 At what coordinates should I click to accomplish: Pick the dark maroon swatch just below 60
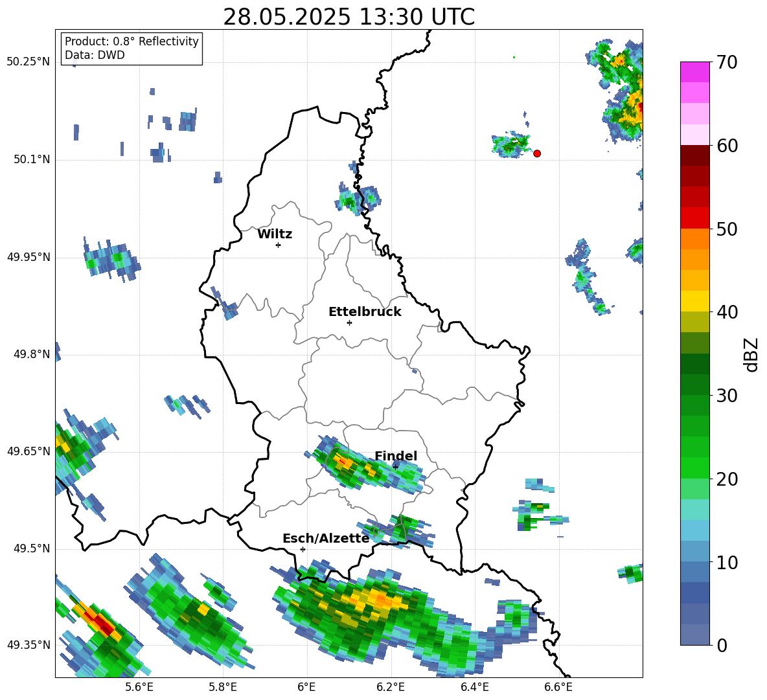point(694,155)
